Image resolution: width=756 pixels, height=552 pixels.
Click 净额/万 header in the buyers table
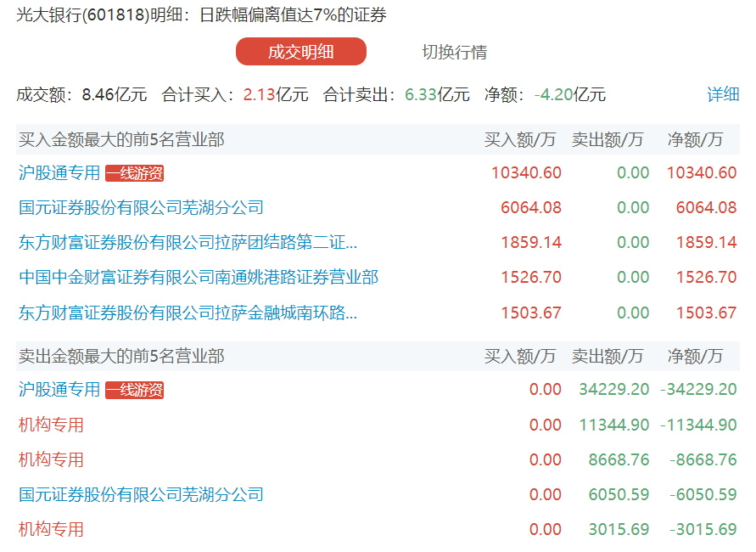click(x=696, y=139)
